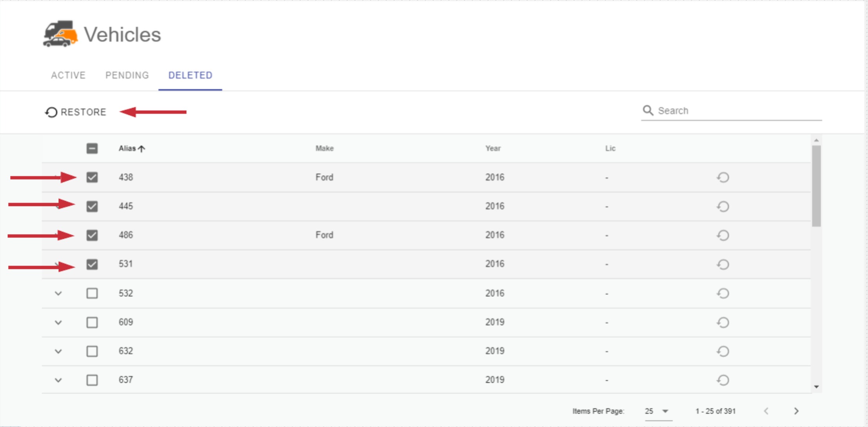The height and width of the screenshot is (427, 868).
Task: Restore vehicle 532 using row icon
Action: (x=723, y=293)
